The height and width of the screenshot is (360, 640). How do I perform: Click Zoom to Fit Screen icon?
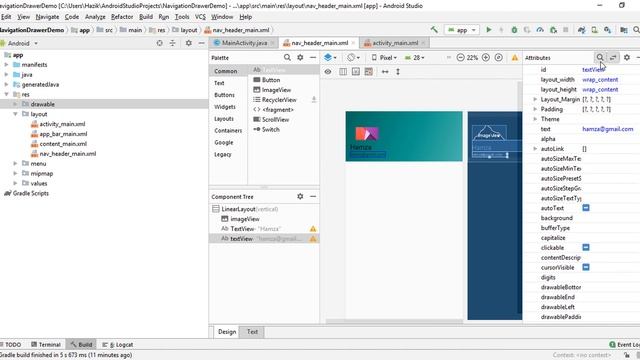(x=498, y=58)
